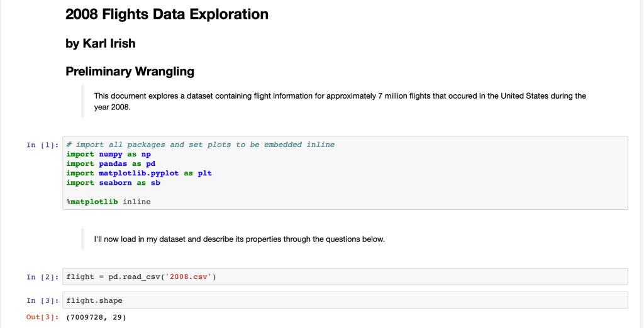Focus the pd.read_csv code cell
Viewport: 644px width, 328px height.
tap(377, 277)
